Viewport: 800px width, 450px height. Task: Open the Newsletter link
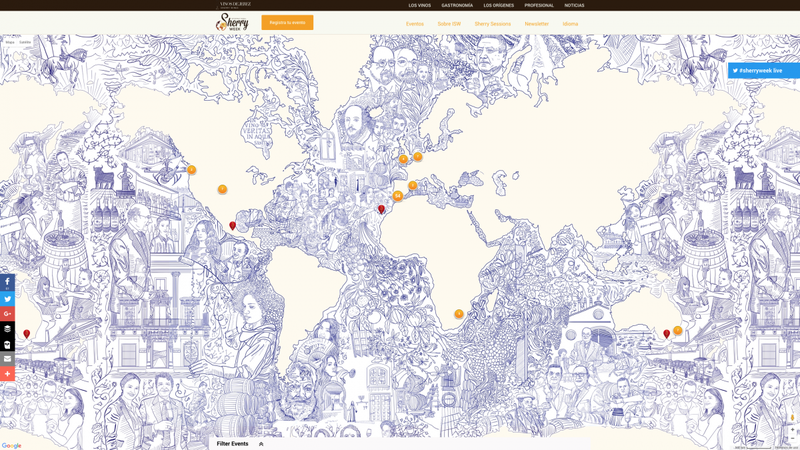click(x=536, y=24)
